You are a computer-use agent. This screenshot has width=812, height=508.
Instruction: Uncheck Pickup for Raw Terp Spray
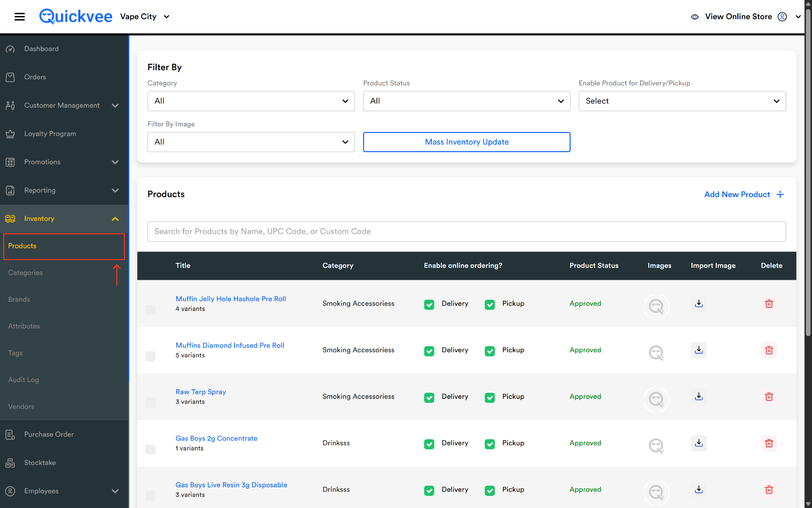(x=489, y=397)
